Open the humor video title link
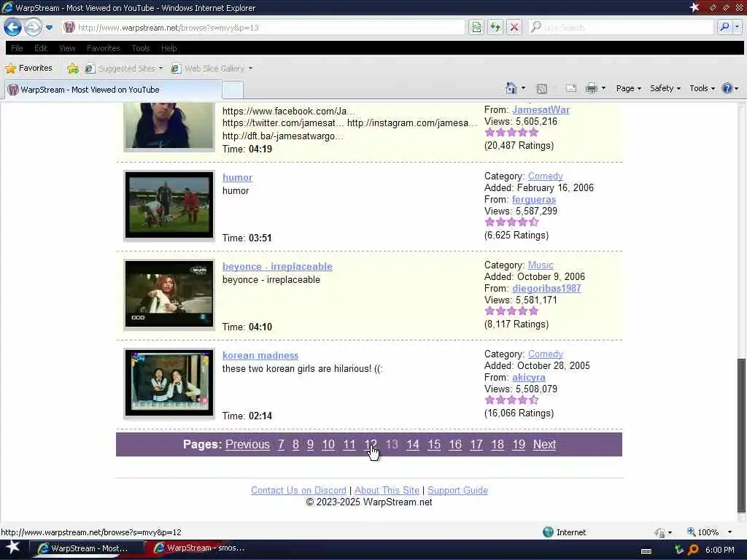Screen dimensions: 747x560 (237, 178)
